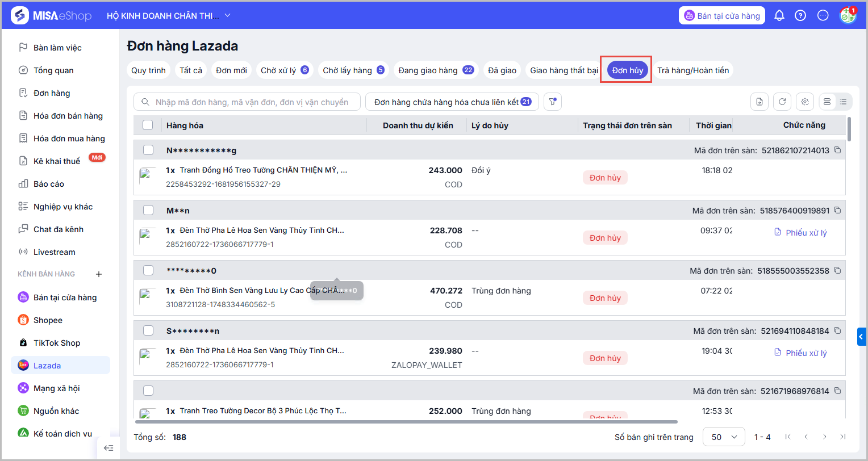
Task: Open the Giao hàng thất bại tab
Action: 564,70
